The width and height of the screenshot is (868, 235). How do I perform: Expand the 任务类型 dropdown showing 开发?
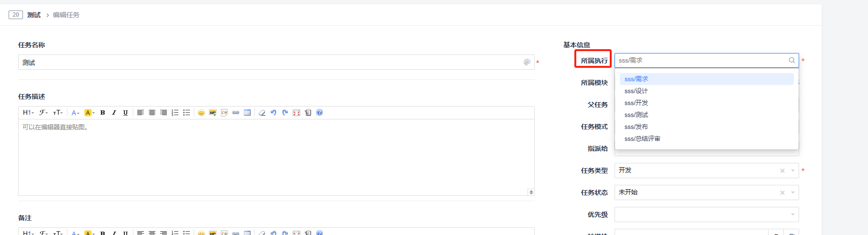(x=793, y=171)
